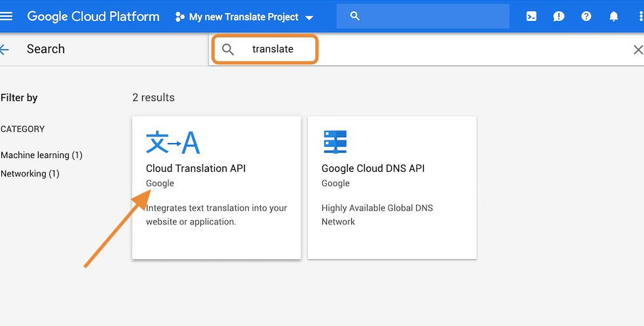This screenshot has height=326, width=644.
Task: Click the Cloud Translation API translate icon
Action: tap(172, 142)
